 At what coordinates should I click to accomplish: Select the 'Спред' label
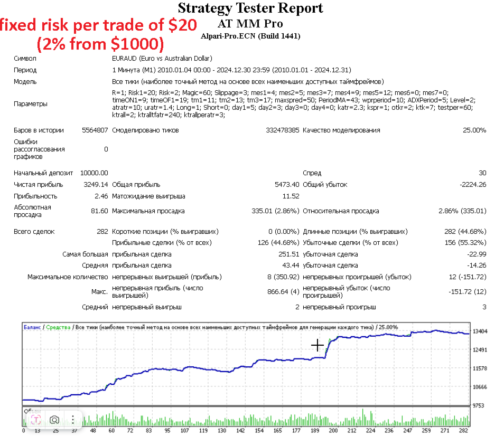click(312, 173)
